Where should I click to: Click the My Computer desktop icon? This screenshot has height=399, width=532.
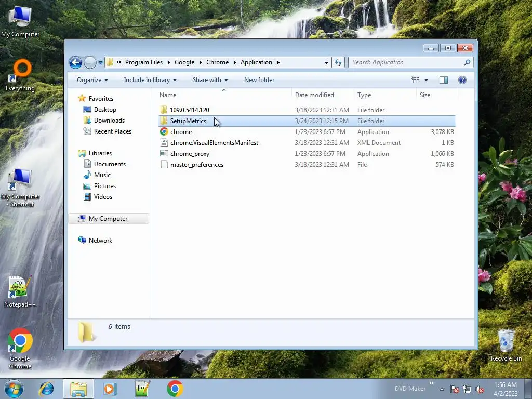coord(20,21)
